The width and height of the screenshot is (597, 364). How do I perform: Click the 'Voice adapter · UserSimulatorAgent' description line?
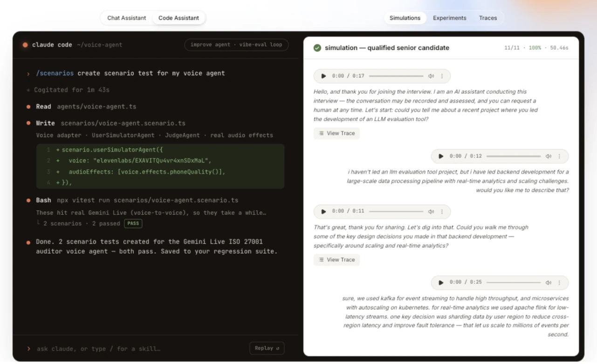[x=155, y=135]
